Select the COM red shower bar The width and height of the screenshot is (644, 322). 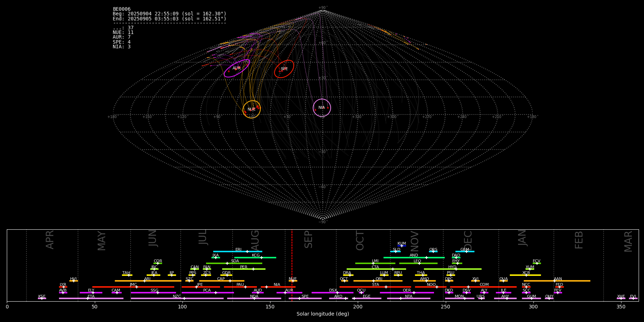click(483, 287)
